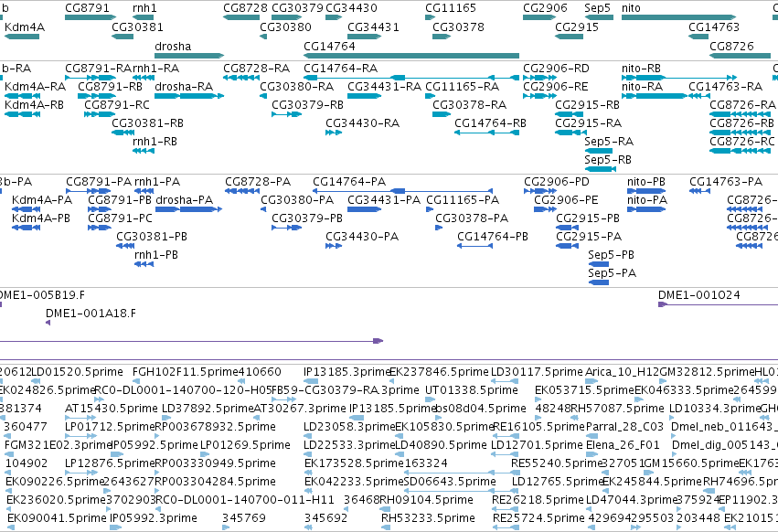This screenshot has height=532, width=778.
Task: Select transcript CG2906-RD
Action: click(x=539, y=78)
